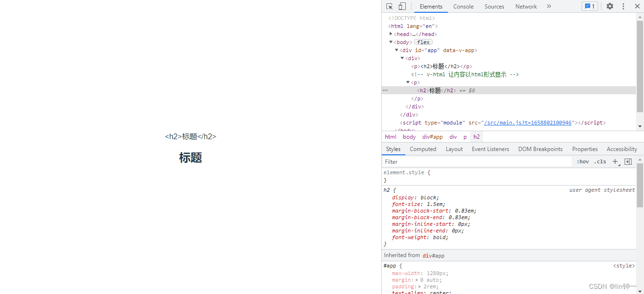Show more DevTools tabs with the chevron
The width and height of the screenshot is (644, 294).
click(549, 6)
